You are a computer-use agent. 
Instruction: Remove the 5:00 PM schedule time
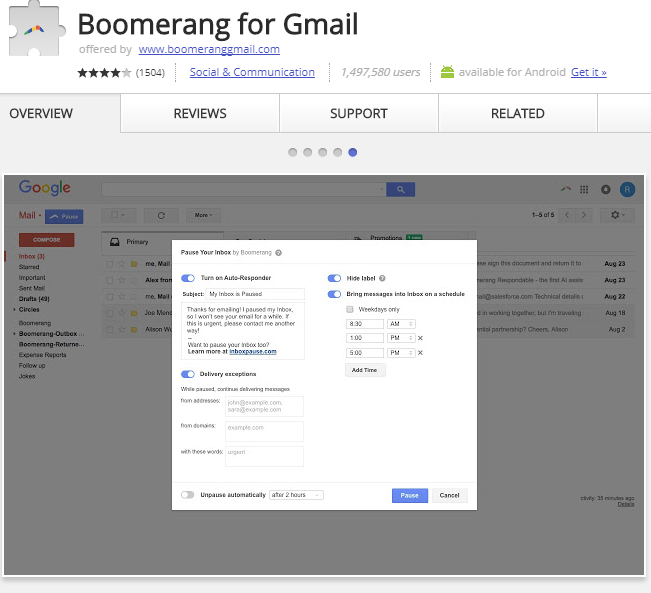(420, 353)
